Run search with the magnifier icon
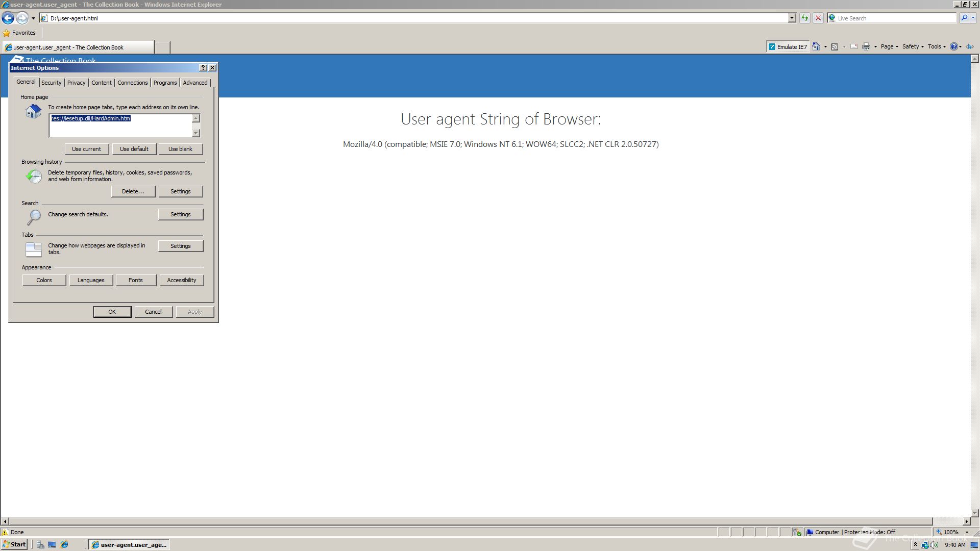Image resolution: width=980 pixels, height=551 pixels. (964, 18)
